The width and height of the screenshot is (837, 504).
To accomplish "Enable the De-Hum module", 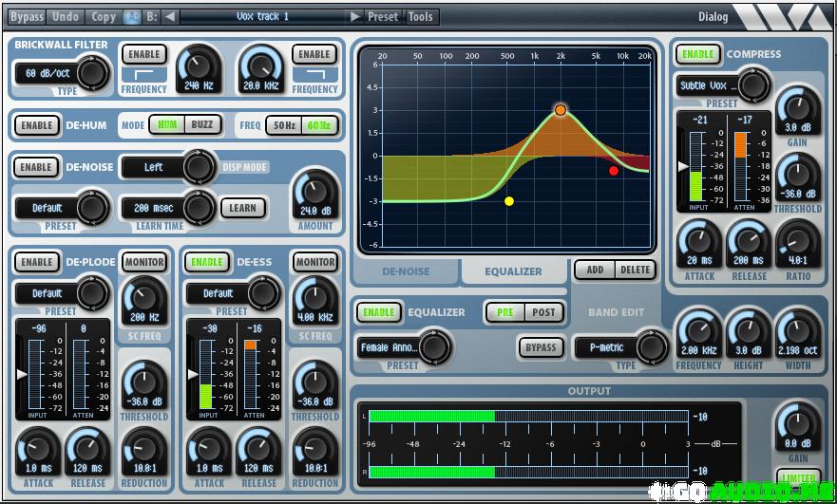I will point(36,125).
